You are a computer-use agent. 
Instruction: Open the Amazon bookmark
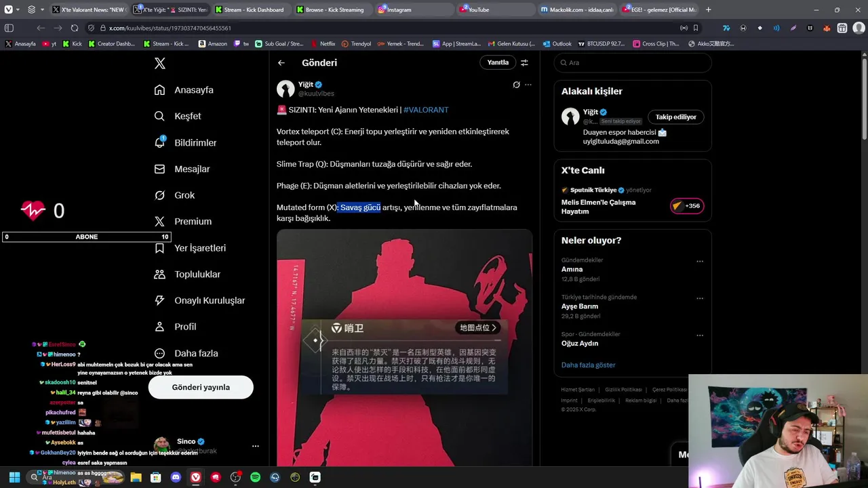coord(213,43)
